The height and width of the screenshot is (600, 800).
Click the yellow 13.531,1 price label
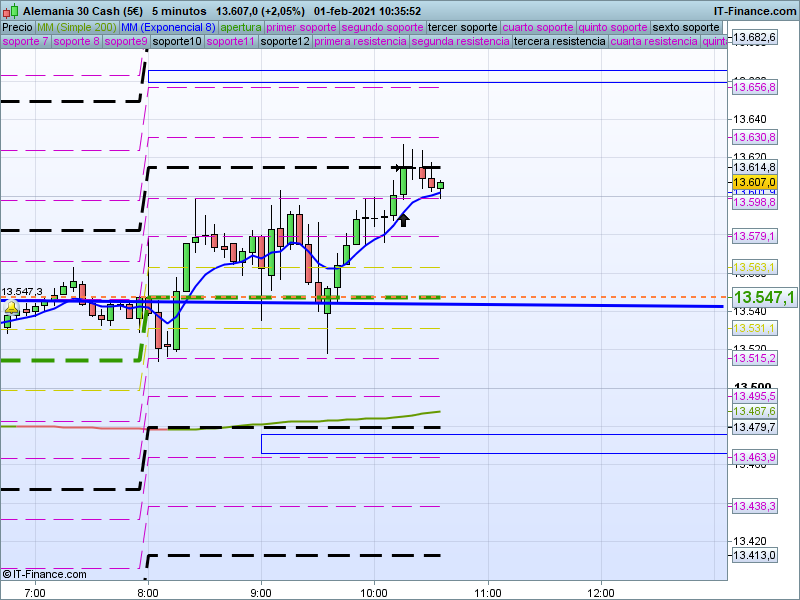(754, 328)
